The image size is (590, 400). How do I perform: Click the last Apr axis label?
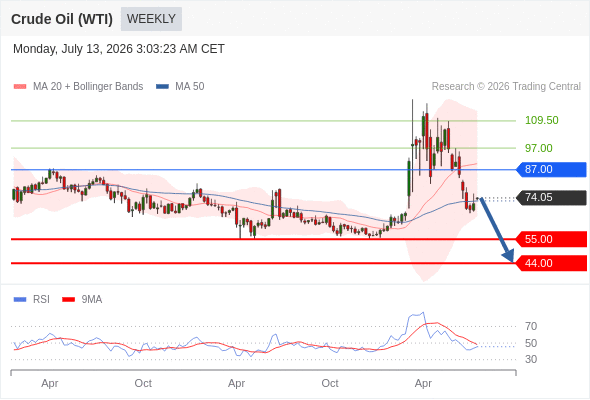[x=423, y=383]
